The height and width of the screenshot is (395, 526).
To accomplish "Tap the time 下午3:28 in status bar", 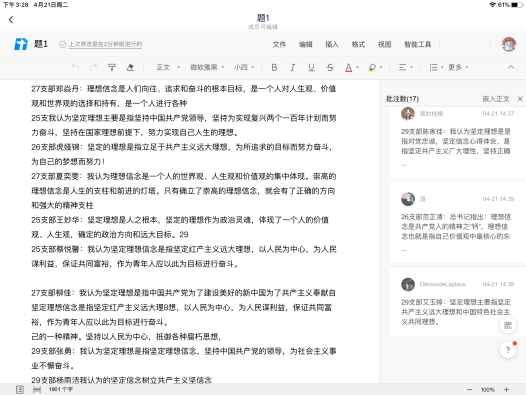I will (x=16, y=5).
